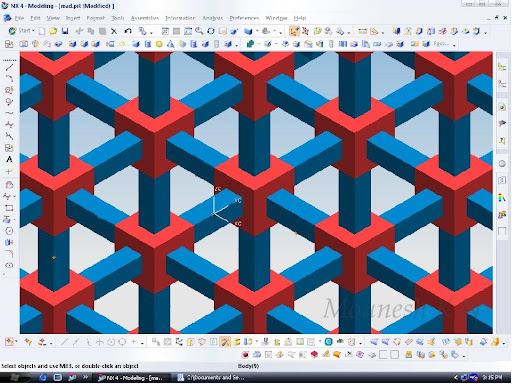
Task: Open the Edit menu
Action: [x=35, y=18]
